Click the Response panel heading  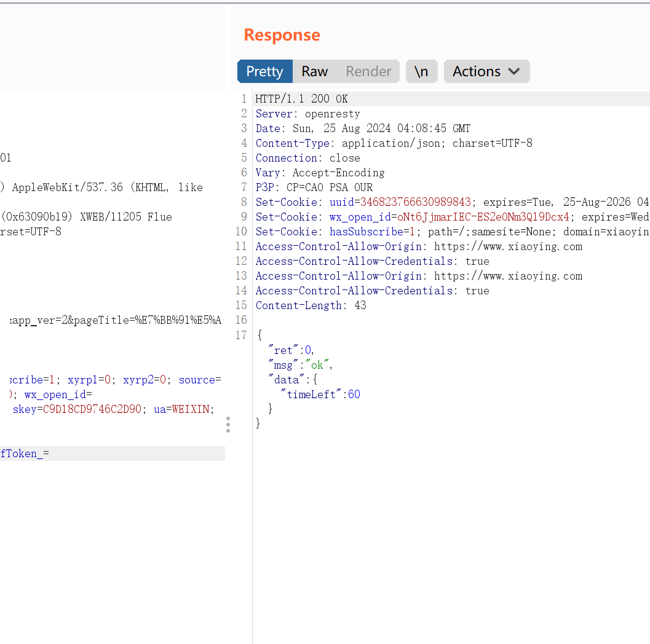pos(282,35)
